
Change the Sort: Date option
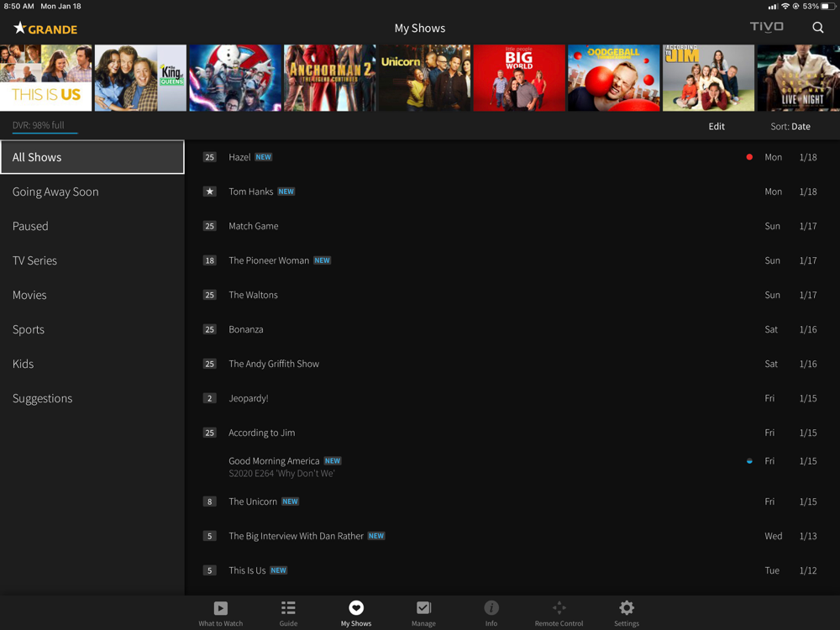tap(790, 126)
